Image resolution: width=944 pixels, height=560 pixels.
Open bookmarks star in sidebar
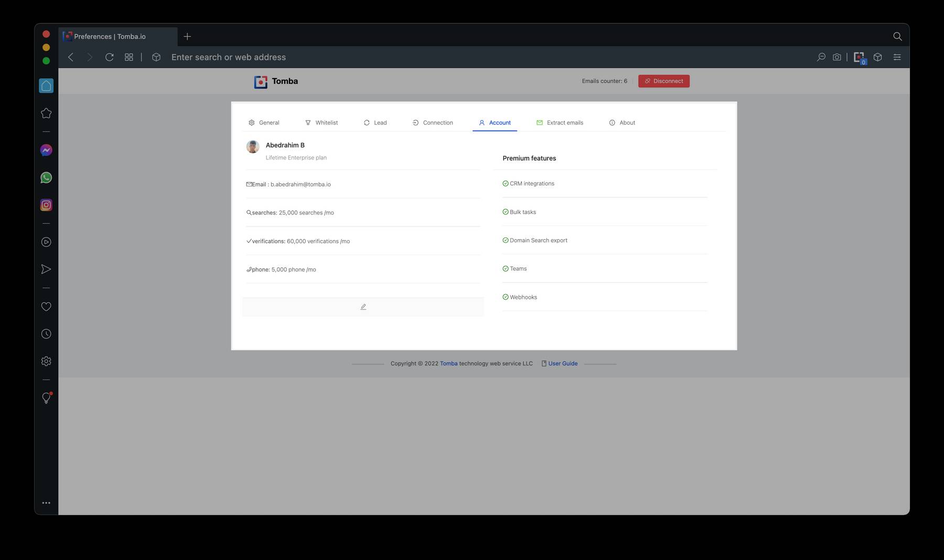coord(46,113)
